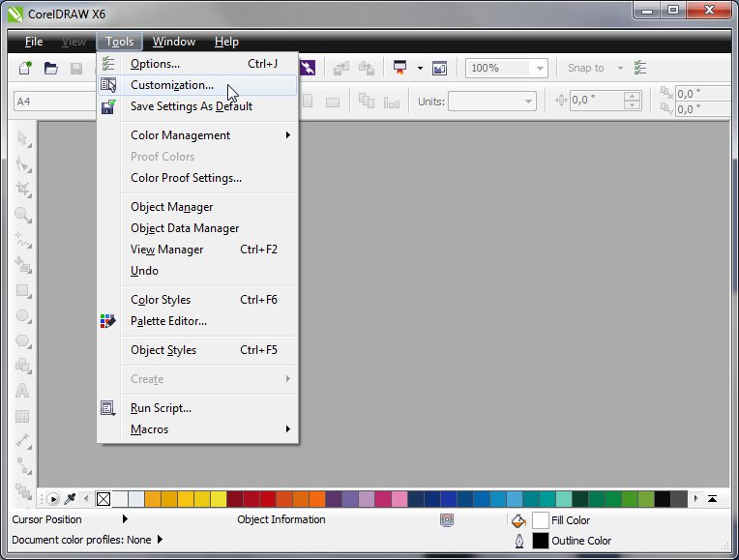The image size is (739, 560).
Task: Open the Window menu
Action: [174, 42]
